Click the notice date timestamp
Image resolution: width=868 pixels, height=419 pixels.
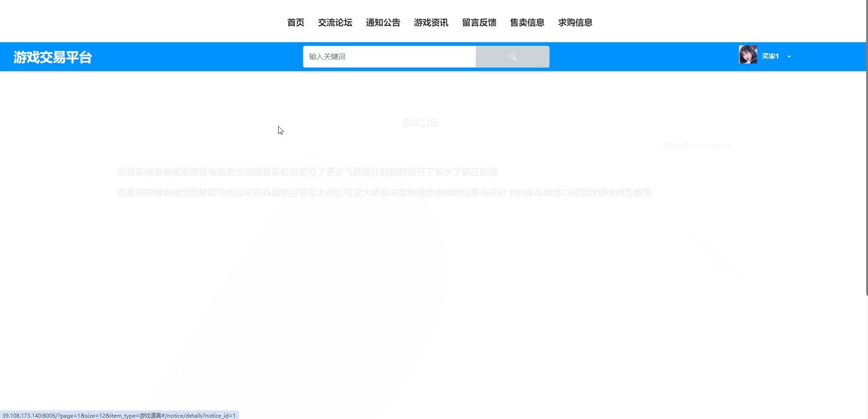696,146
